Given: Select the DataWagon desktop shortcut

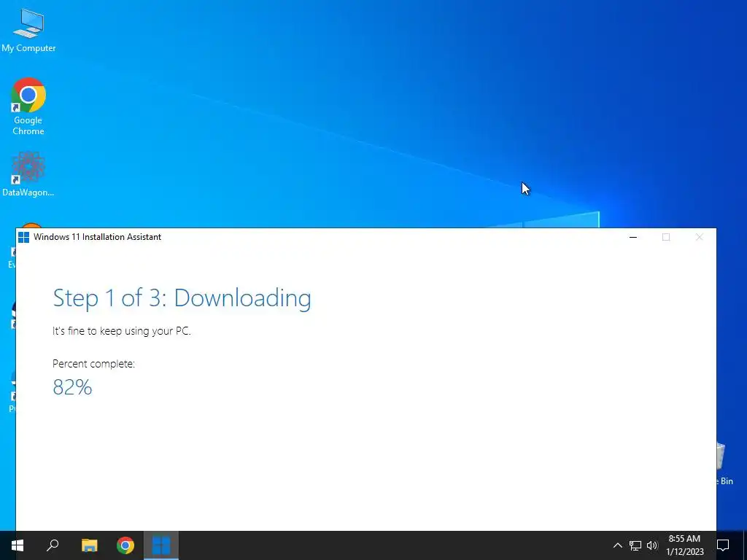Looking at the screenshot, I should [x=28, y=174].
